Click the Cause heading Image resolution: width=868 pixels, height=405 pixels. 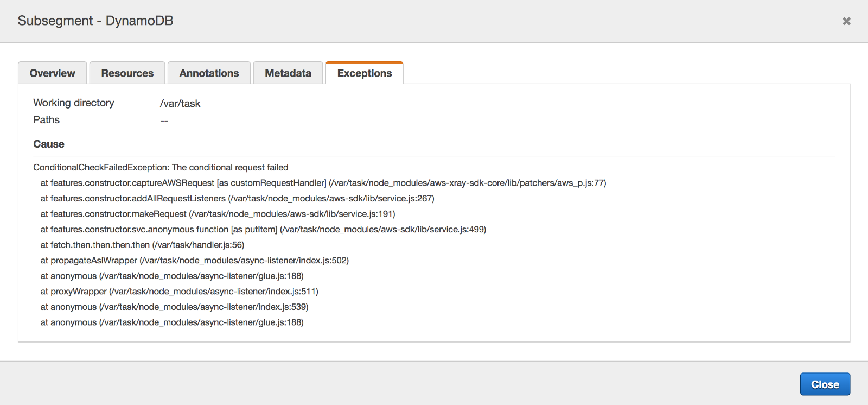tap(49, 144)
